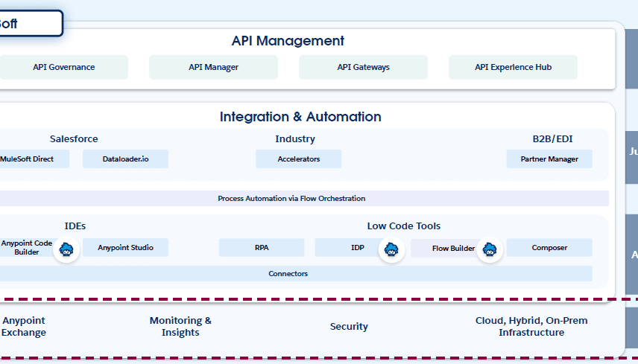Click the mascot icon between Flow Builder and Composer
This screenshot has width=638, height=364.
tap(490, 250)
